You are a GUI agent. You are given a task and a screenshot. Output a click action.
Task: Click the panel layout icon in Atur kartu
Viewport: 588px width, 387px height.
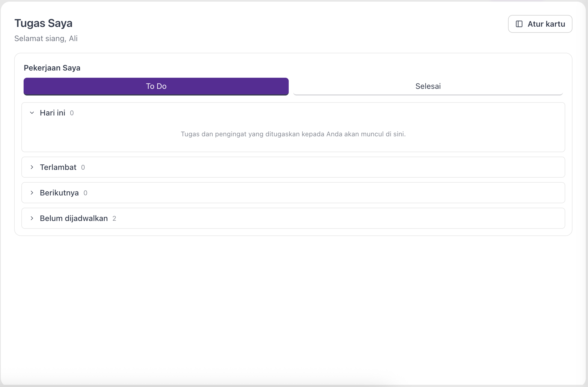tap(519, 24)
